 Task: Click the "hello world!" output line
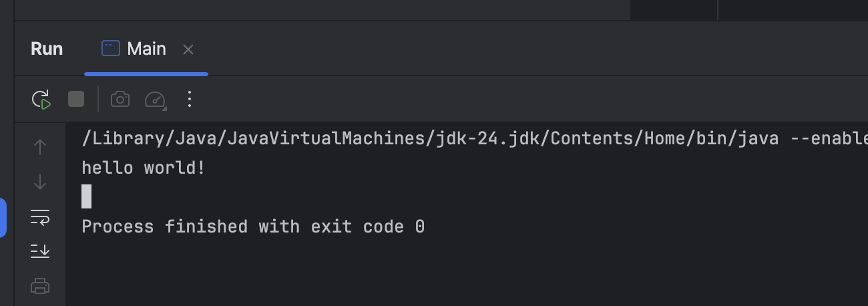point(143,168)
